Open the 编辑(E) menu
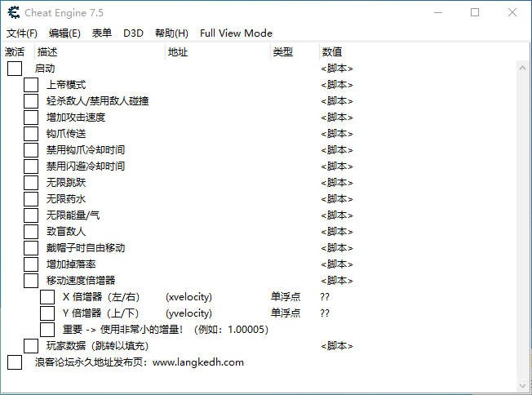The height and width of the screenshot is (395, 532). (64, 33)
